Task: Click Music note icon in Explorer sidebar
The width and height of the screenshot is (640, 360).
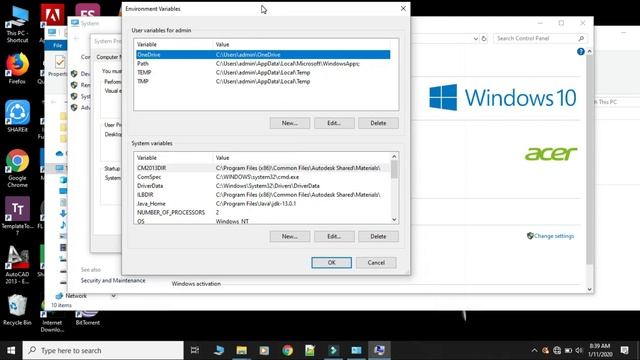Action: 63,224
